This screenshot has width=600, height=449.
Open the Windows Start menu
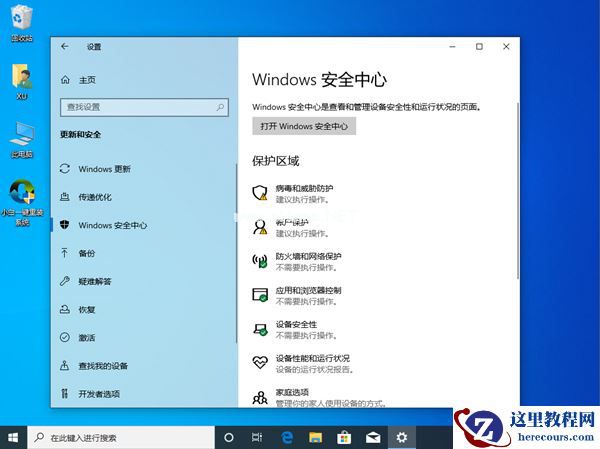tap(13, 438)
